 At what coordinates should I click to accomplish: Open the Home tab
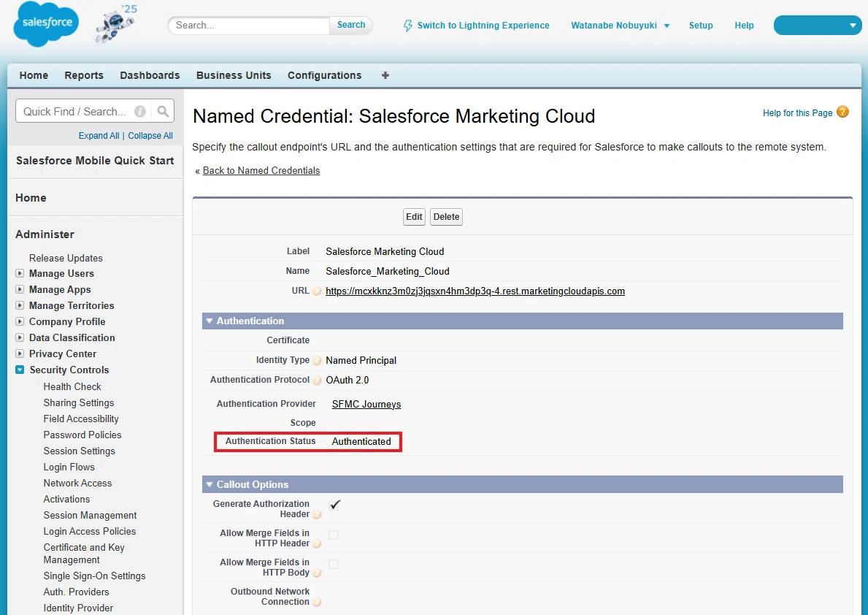[34, 75]
